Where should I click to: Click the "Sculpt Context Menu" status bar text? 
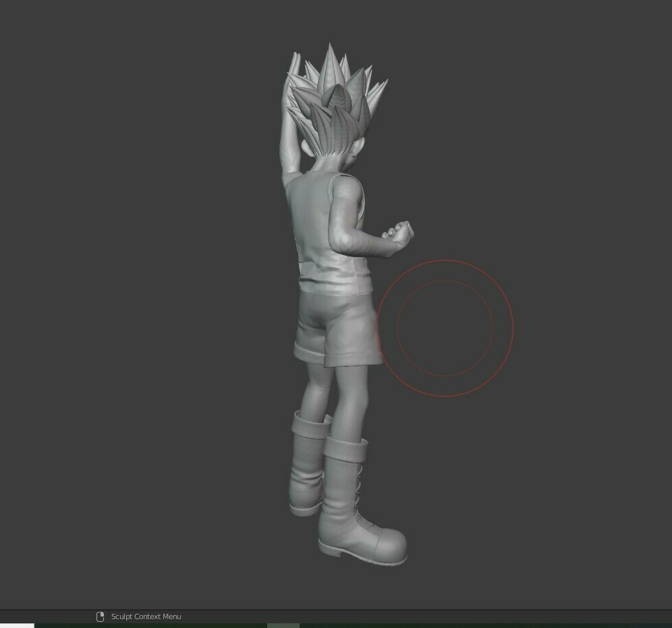(146, 617)
